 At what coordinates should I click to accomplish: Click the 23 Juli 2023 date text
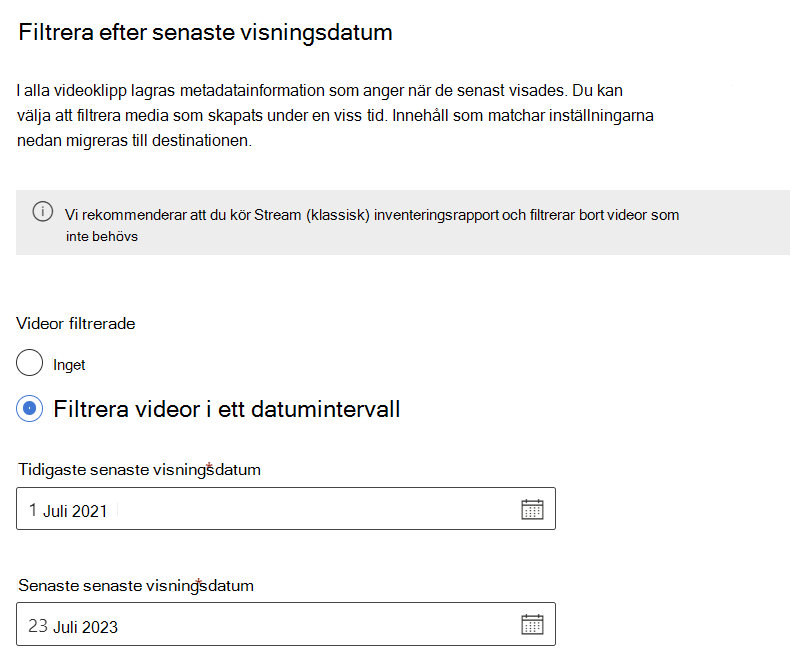point(73,626)
